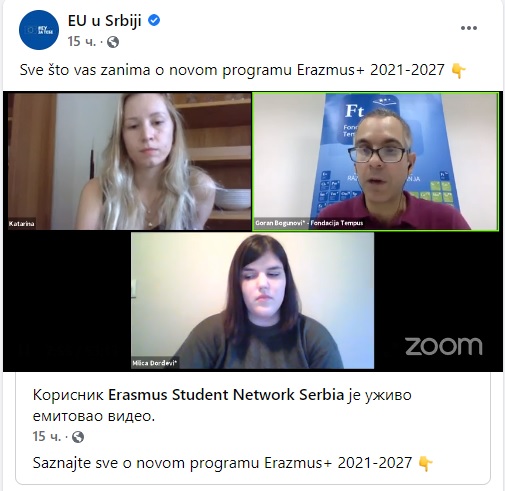The width and height of the screenshot is (505, 491).
Task: Open the EU u Srbiji profile picture
Action: pyautogui.click(x=39, y=30)
